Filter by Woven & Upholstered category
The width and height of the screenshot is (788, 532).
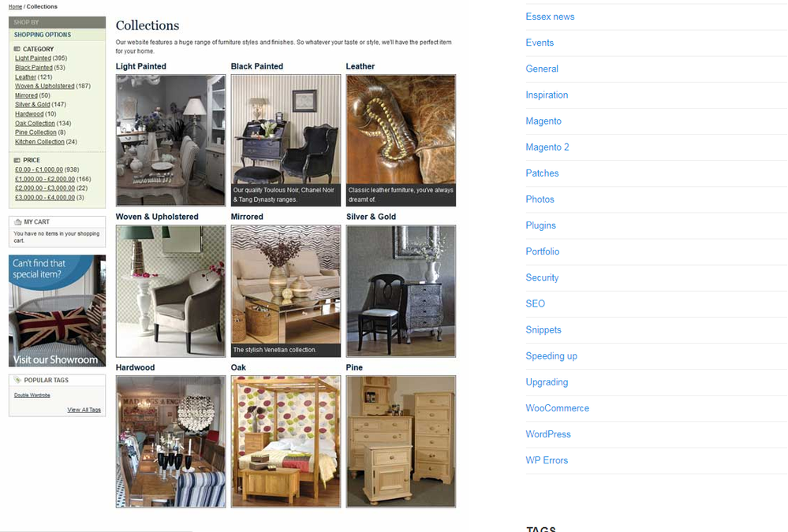click(x=45, y=87)
